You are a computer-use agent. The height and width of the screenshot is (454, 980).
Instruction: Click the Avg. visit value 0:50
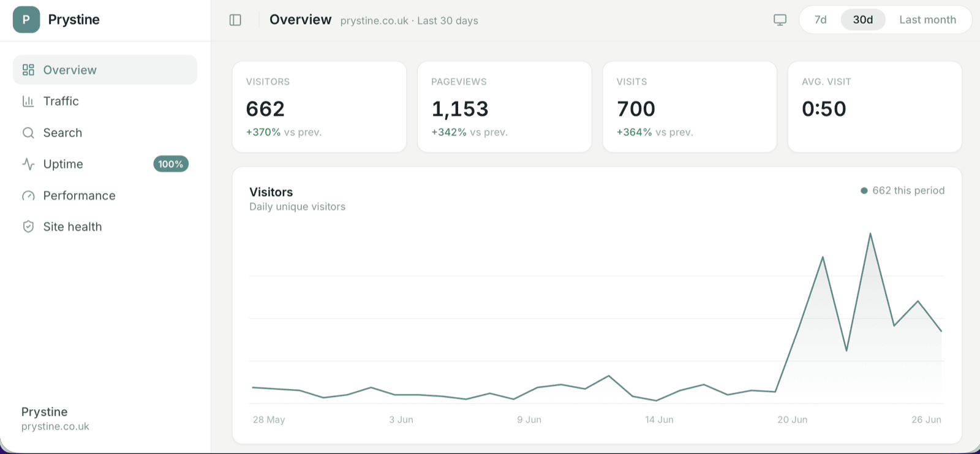824,109
